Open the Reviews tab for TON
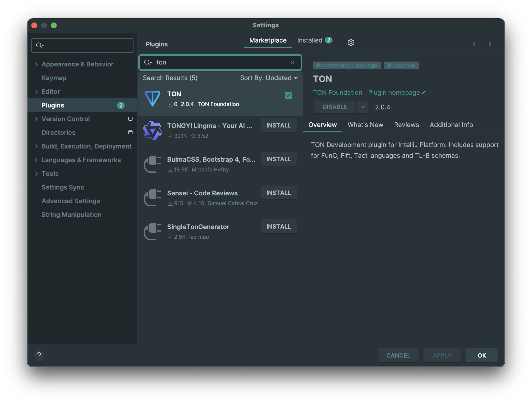 406,125
